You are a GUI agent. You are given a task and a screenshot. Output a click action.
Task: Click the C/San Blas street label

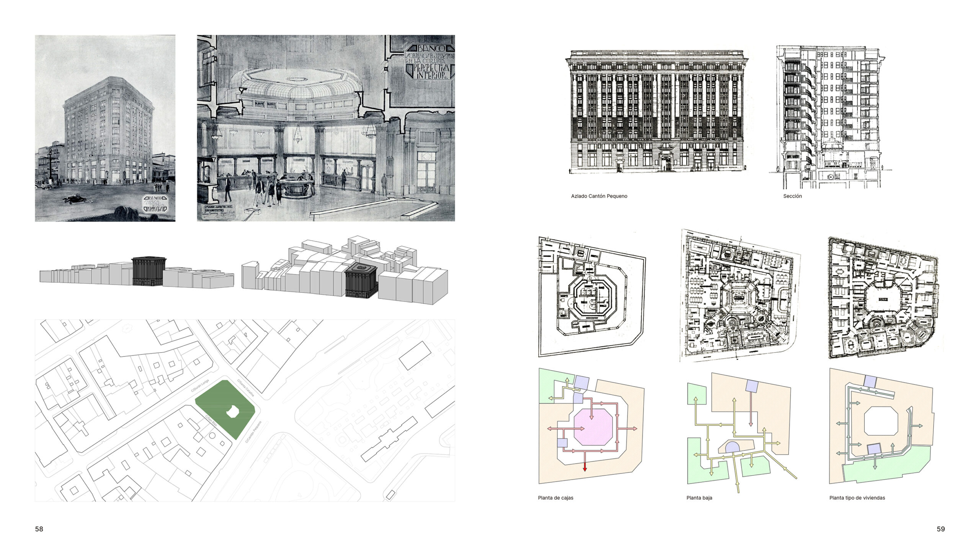point(211,420)
